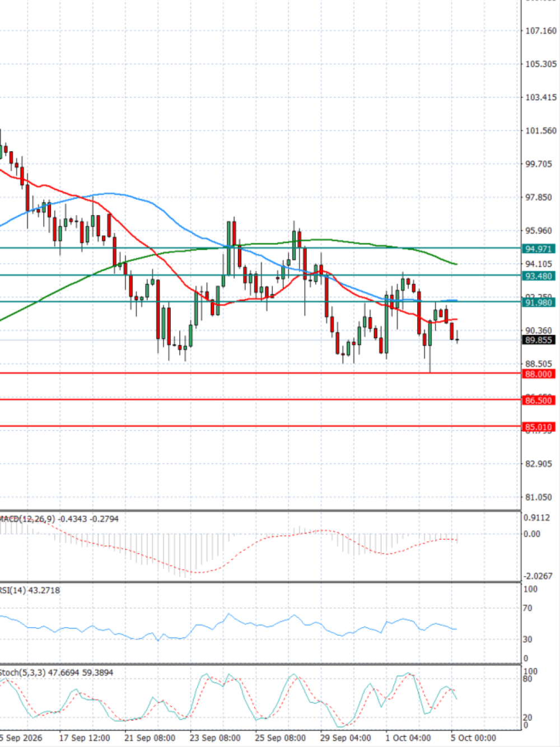The width and height of the screenshot is (560, 747).
Task: Select the current price tag 89.855
Action: pyautogui.click(x=539, y=340)
